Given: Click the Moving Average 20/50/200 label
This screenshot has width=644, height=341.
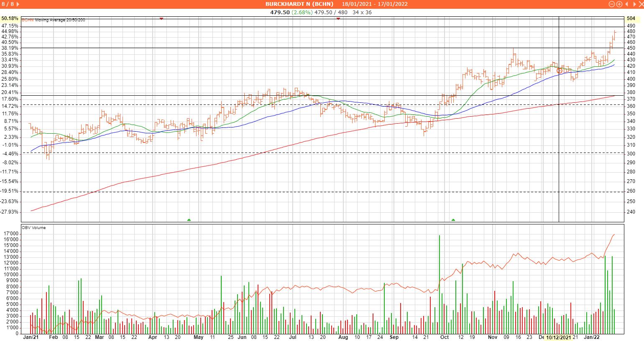Looking at the screenshot, I should click(x=60, y=20).
